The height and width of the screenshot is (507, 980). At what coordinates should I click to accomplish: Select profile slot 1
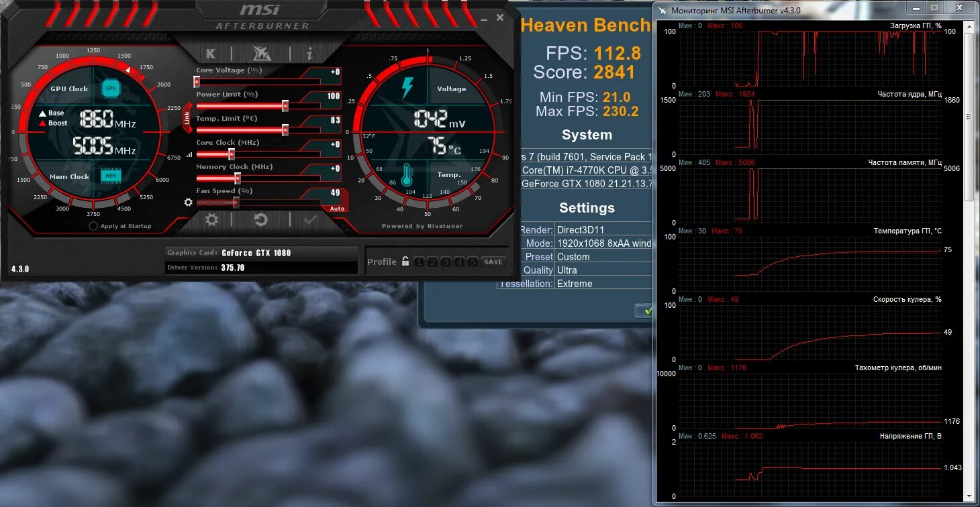[x=418, y=262]
